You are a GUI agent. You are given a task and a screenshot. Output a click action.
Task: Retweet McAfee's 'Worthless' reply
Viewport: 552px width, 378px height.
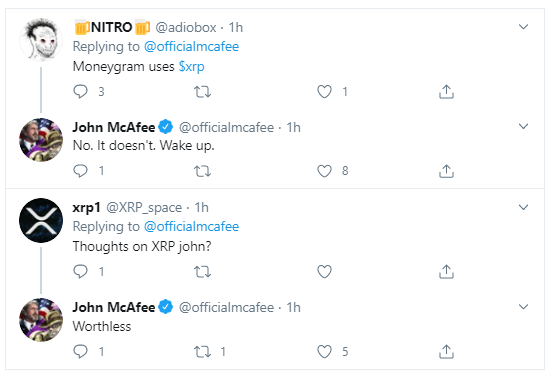[202, 352]
